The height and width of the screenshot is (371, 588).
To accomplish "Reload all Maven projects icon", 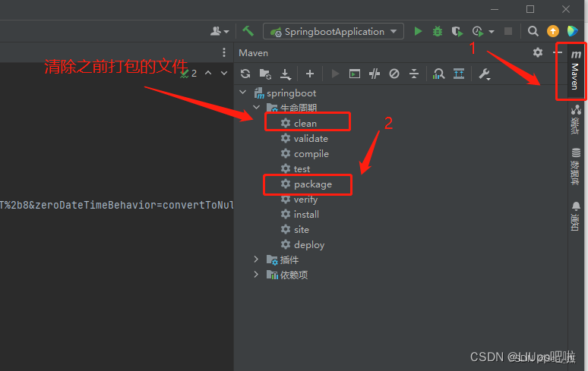I will (x=245, y=74).
